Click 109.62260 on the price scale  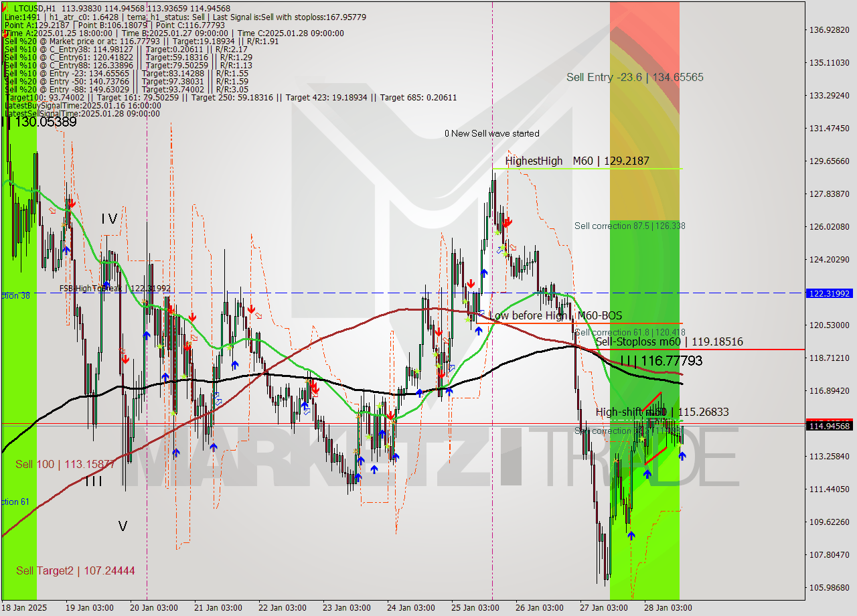(829, 522)
